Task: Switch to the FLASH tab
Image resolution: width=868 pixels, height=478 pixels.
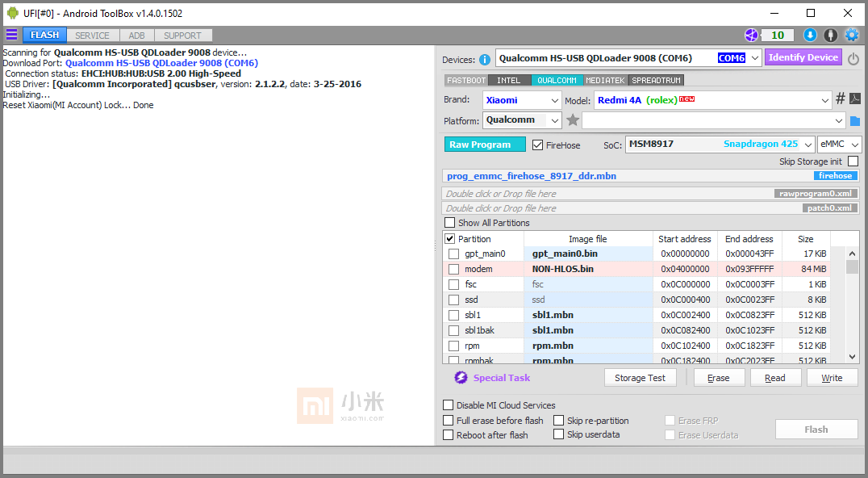Action: click(45, 35)
